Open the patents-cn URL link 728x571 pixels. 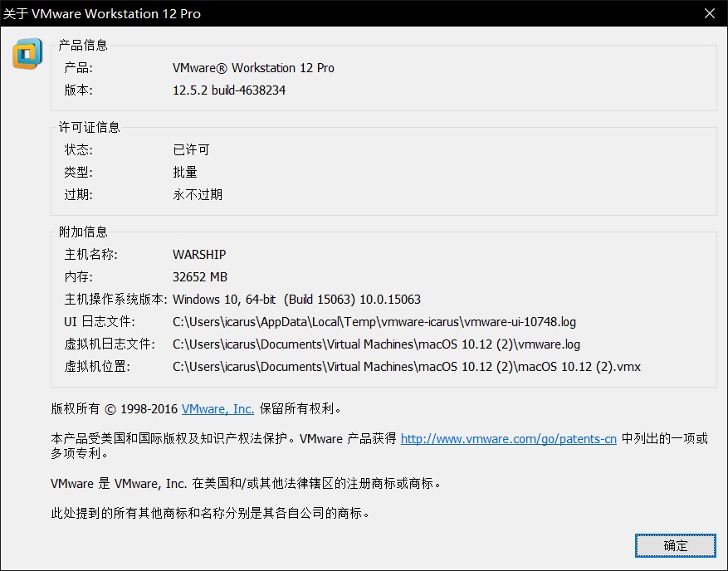pos(508,439)
